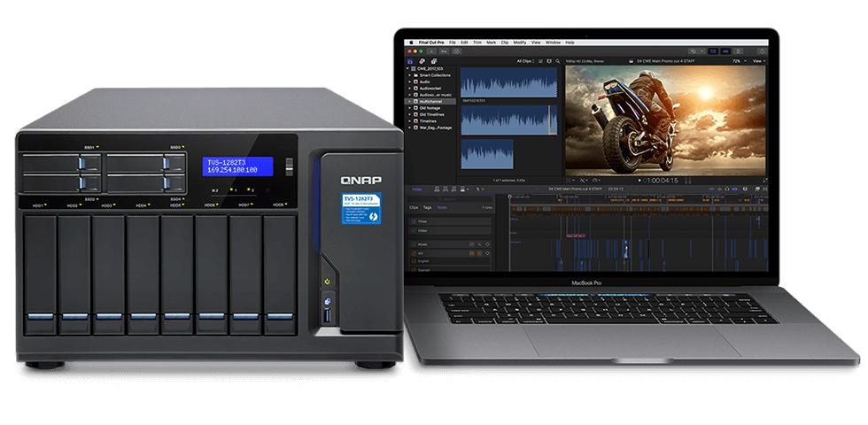The height and width of the screenshot is (425, 868).
Task: Open the viewer transform tools dropdown
Action: (x=570, y=181)
